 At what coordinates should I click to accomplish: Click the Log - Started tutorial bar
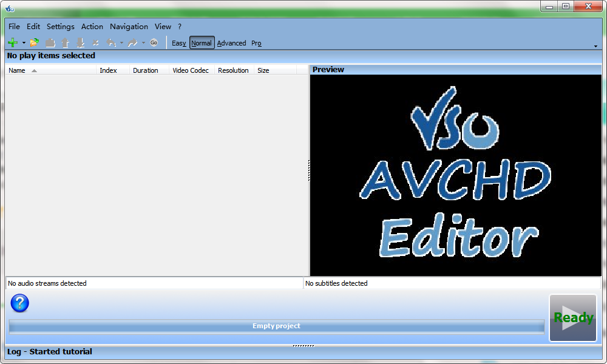[x=303, y=352]
